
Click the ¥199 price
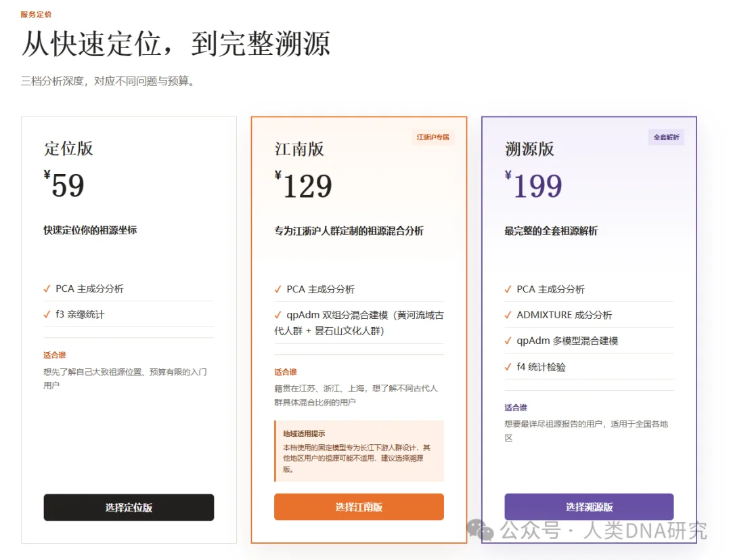click(x=533, y=186)
